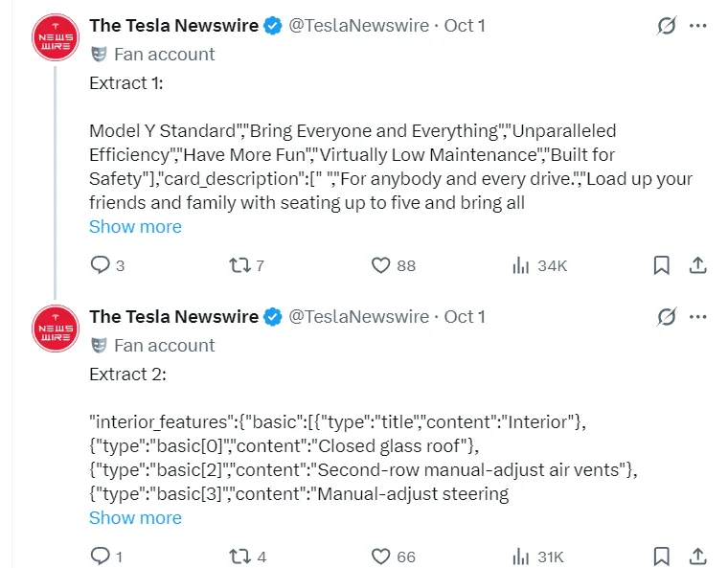The height and width of the screenshot is (568, 728).
Task: Expand Extract 1 with Show more
Action: click(x=135, y=227)
